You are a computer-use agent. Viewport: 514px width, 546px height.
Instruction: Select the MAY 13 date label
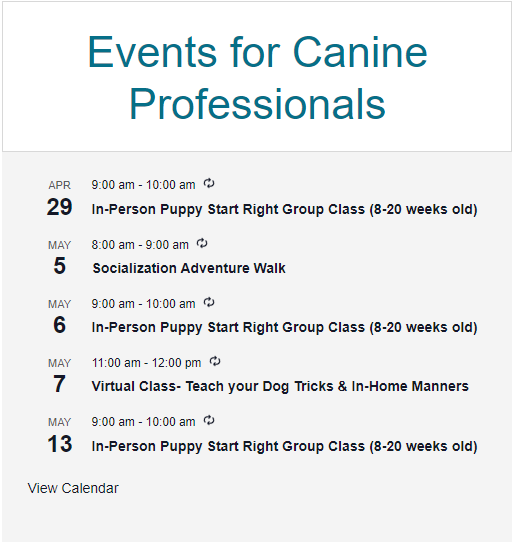(60, 436)
